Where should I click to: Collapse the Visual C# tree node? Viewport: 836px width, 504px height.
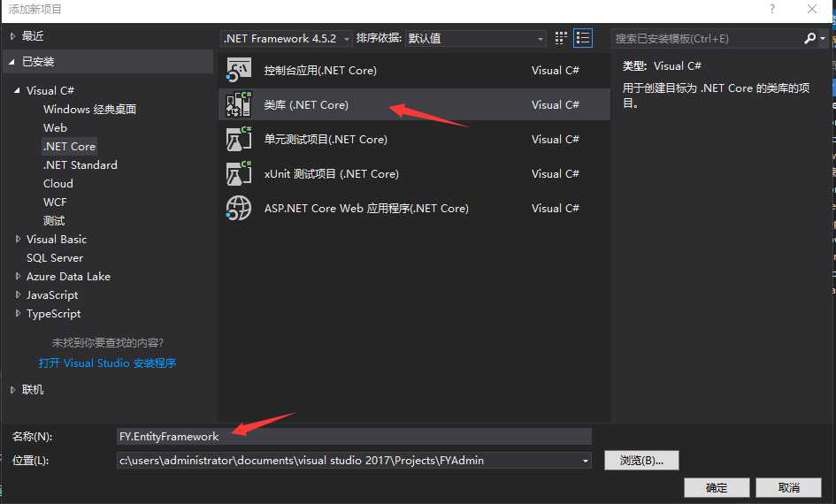point(17,90)
